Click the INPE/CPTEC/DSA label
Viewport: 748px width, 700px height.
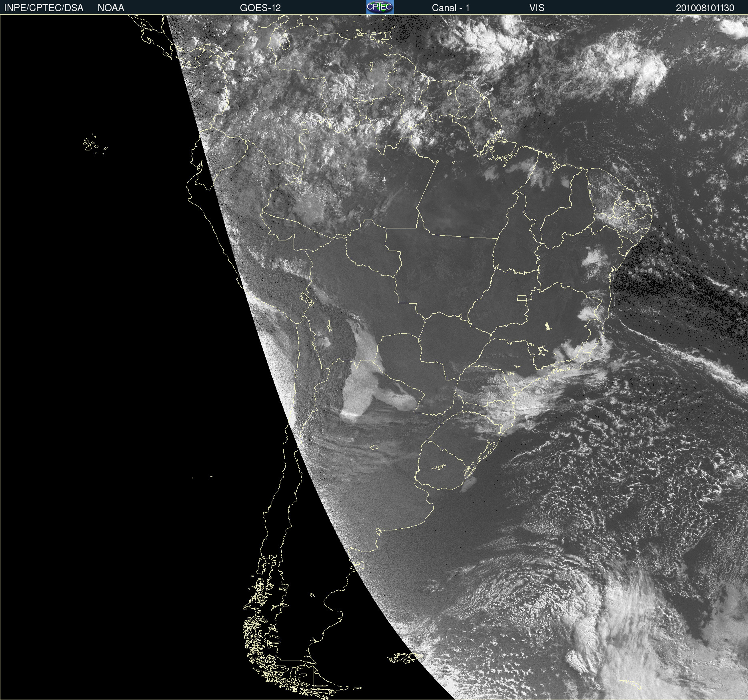pos(44,8)
